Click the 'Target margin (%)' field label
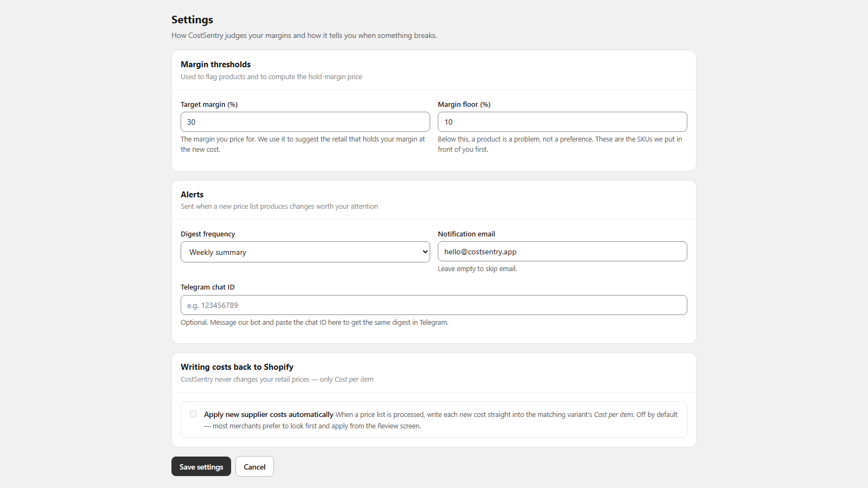 [x=209, y=104]
